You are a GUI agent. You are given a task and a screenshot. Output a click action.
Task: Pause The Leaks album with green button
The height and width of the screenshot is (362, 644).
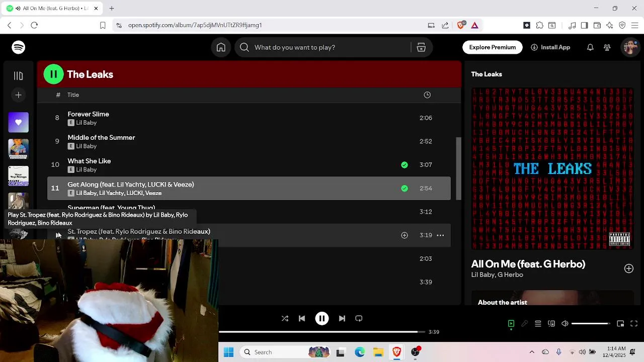[53, 74]
